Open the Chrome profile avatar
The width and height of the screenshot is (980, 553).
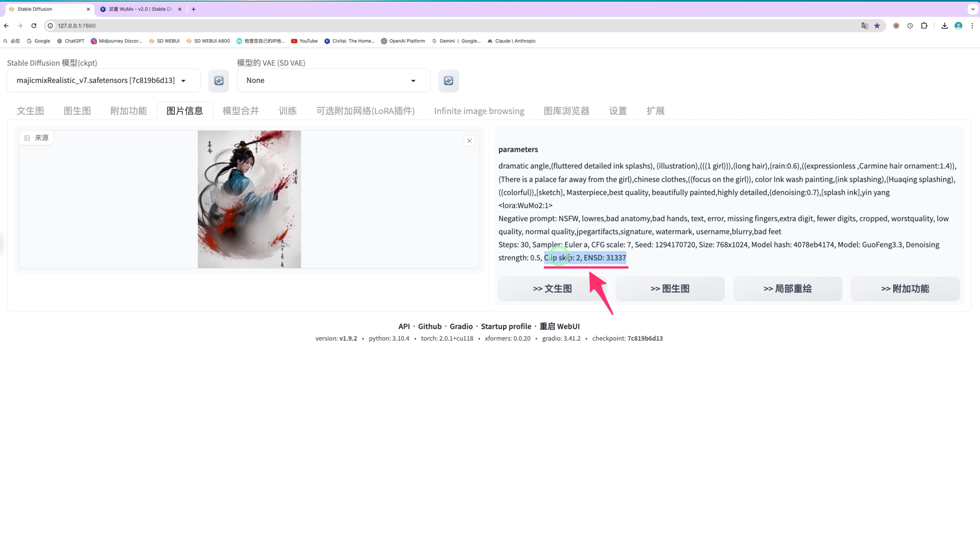pyautogui.click(x=958, y=25)
